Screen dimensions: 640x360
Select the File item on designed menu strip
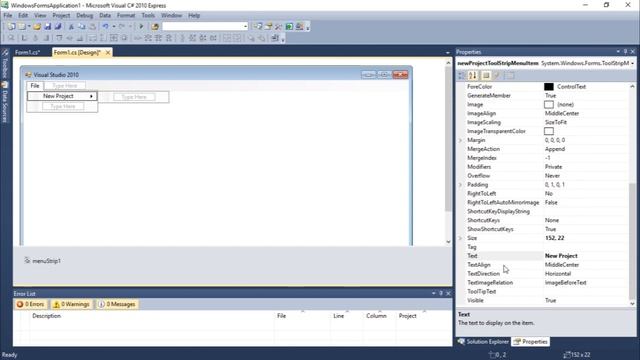[35, 86]
